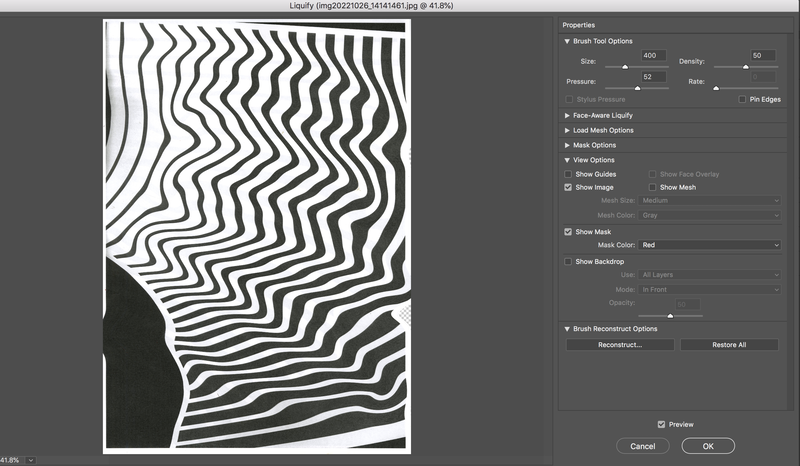This screenshot has width=800, height=466.
Task: Enable the Show Guides checkbox
Action: (568, 174)
